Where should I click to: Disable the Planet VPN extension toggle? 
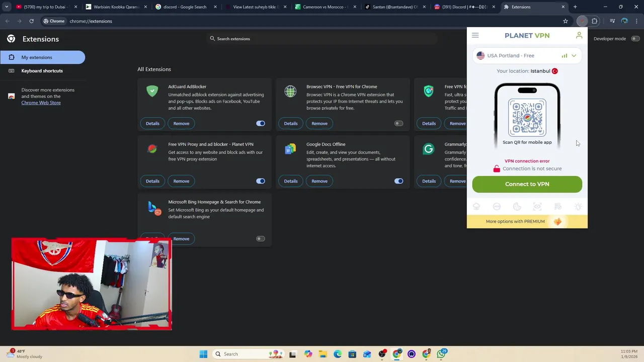point(261,181)
